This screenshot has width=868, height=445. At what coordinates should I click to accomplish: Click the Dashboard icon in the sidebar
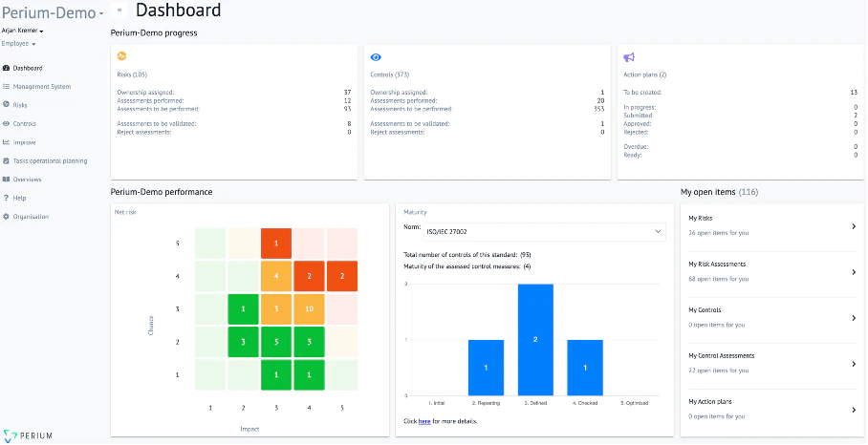(x=7, y=69)
